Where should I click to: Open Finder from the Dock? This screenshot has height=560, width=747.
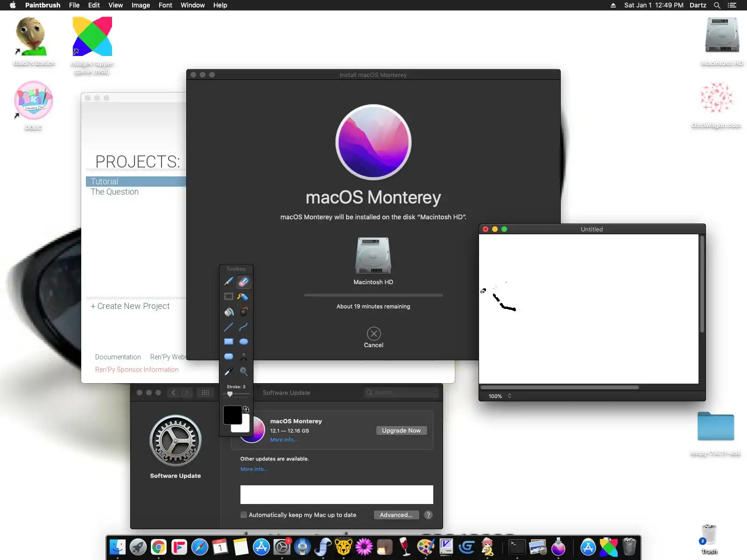pyautogui.click(x=118, y=547)
